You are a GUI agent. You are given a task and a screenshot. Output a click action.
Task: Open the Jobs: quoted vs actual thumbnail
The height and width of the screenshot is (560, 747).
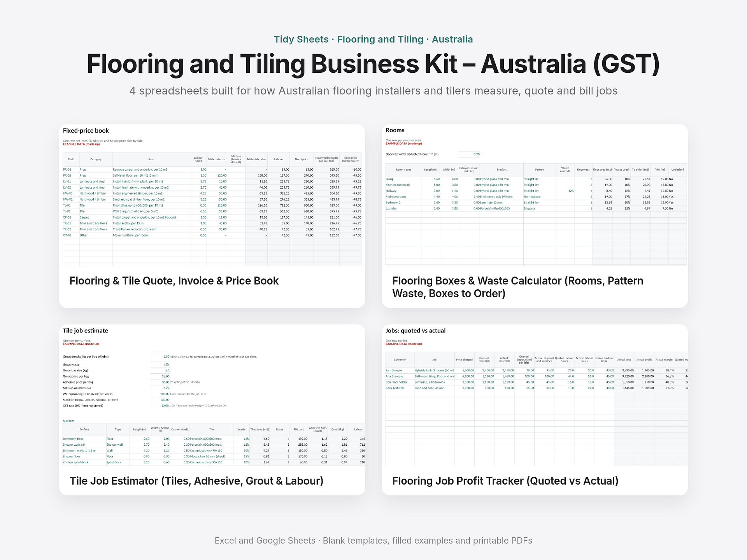pos(535,395)
